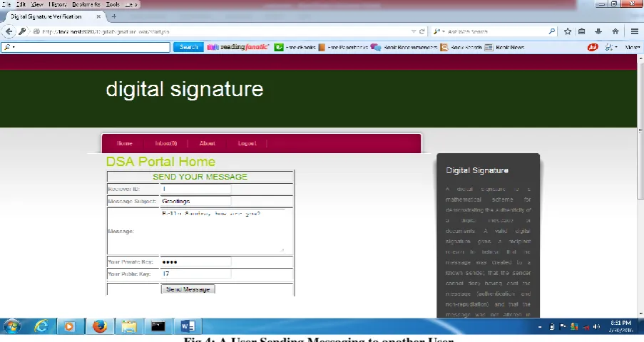Go to the browser home page icon
The width and height of the screenshot is (644, 342).
coord(615,31)
